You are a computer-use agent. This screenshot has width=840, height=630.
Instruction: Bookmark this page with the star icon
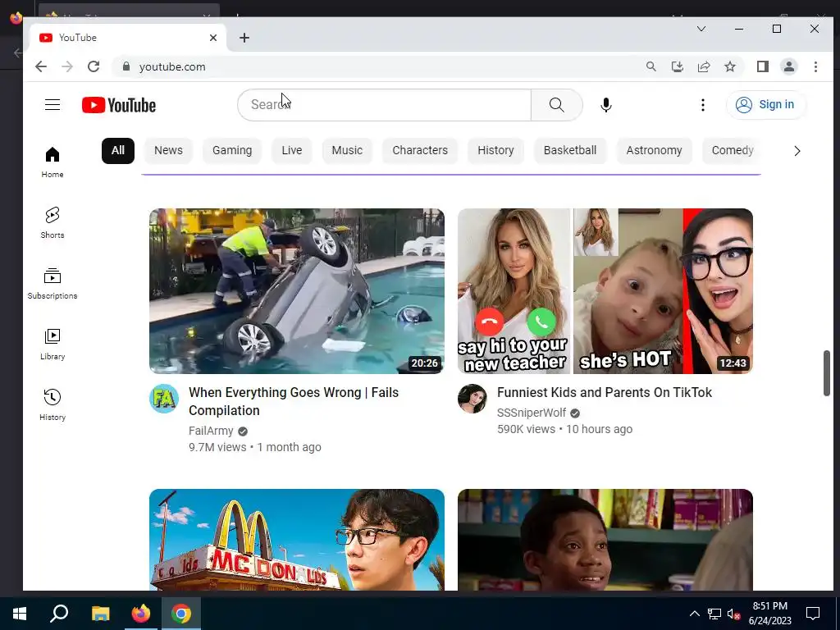(729, 66)
